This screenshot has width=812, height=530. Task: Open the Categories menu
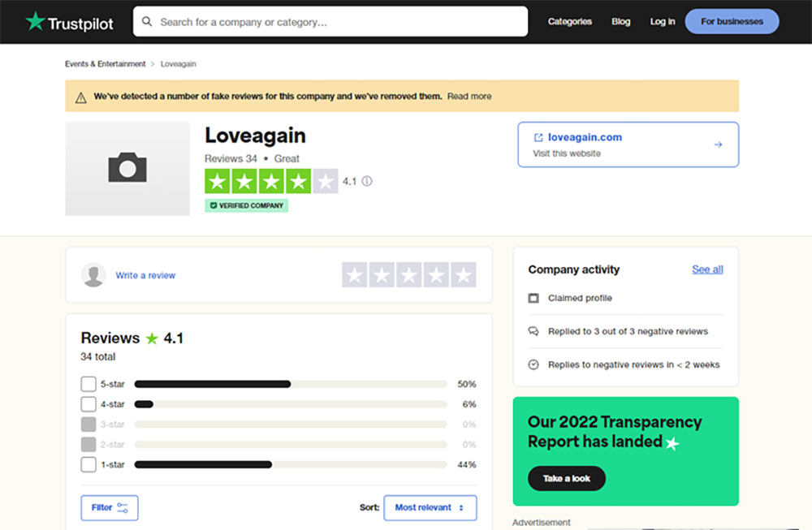(x=570, y=22)
